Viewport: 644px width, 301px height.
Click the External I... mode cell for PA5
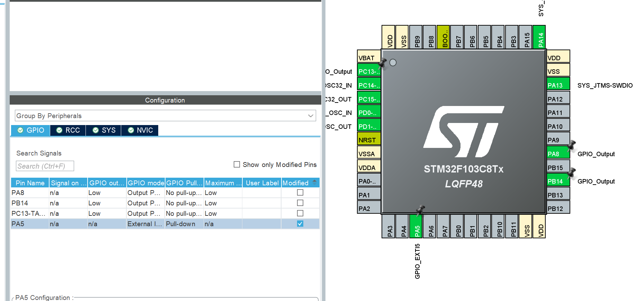pos(146,224)
